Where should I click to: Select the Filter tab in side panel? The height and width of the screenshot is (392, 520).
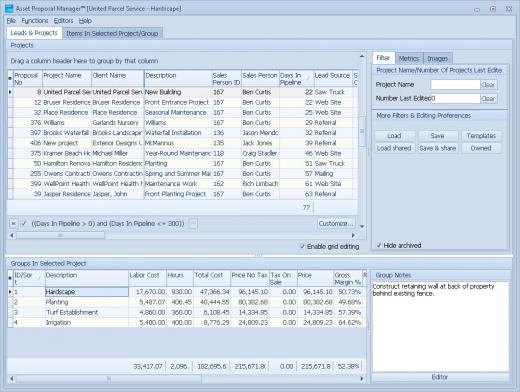(x=383, y=58)
